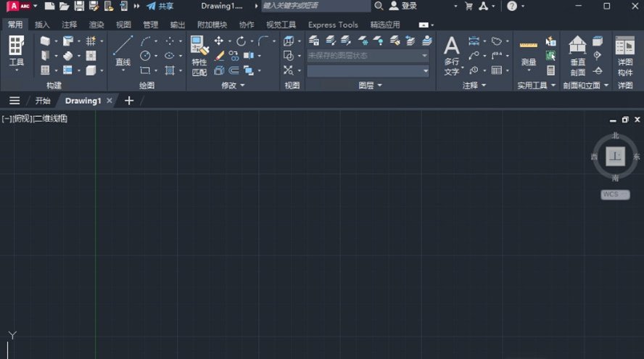
Task: Click the Erase pencil icon
Action: 219,55
